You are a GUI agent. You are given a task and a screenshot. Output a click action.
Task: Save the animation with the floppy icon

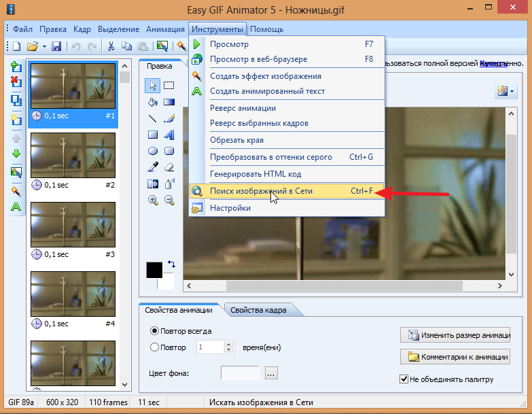point(56,46)
